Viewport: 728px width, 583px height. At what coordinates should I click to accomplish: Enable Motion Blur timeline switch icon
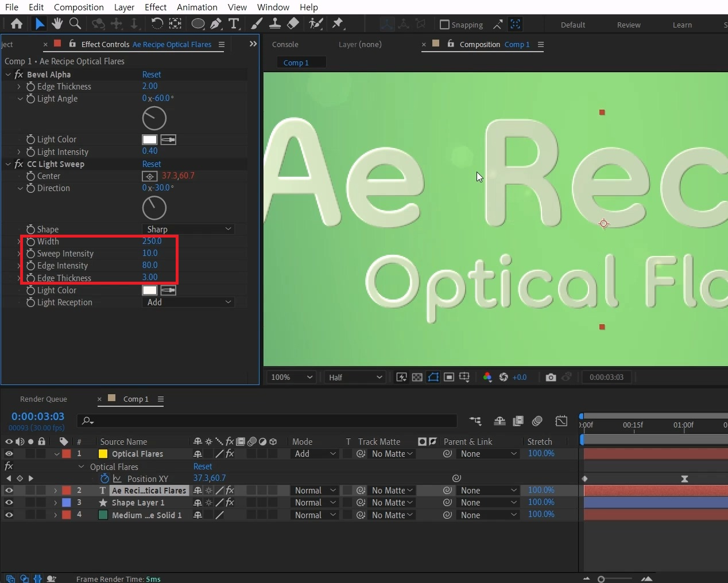point(537,421)
